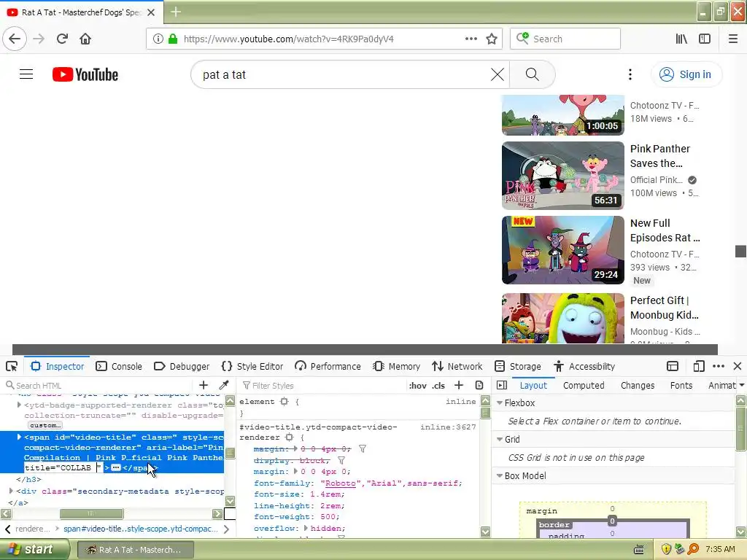Expand the selected span video-title node
This screenshot has width=747, height=560.
click(19, 437)
